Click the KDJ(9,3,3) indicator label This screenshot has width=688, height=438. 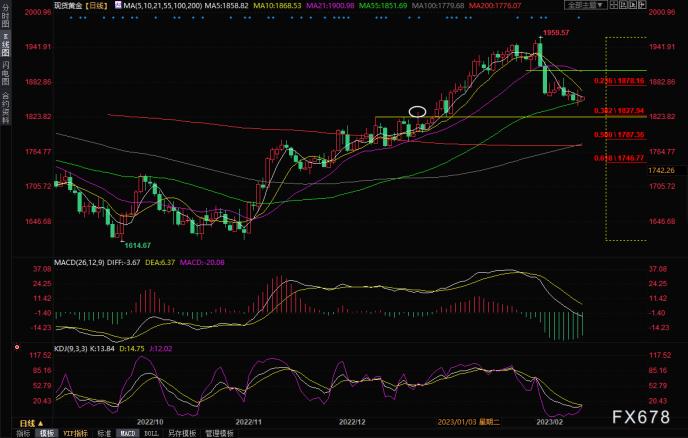click(71, 349)
